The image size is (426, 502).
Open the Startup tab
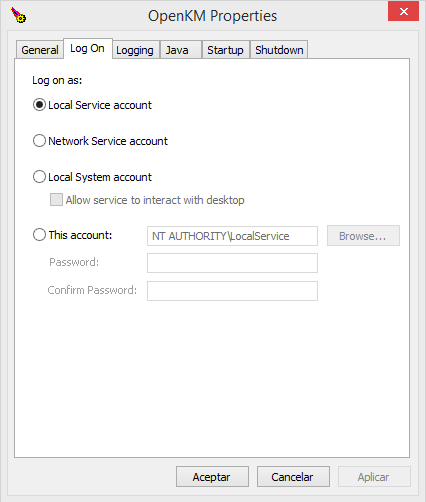226,50
